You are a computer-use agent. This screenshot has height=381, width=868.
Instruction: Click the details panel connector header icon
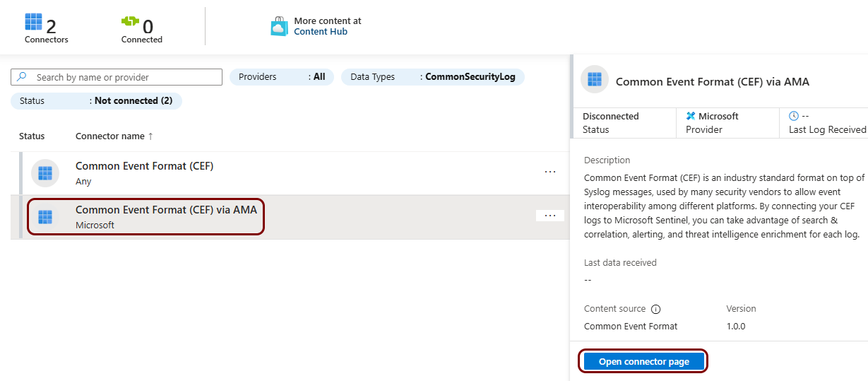click(x=594, y=80)
